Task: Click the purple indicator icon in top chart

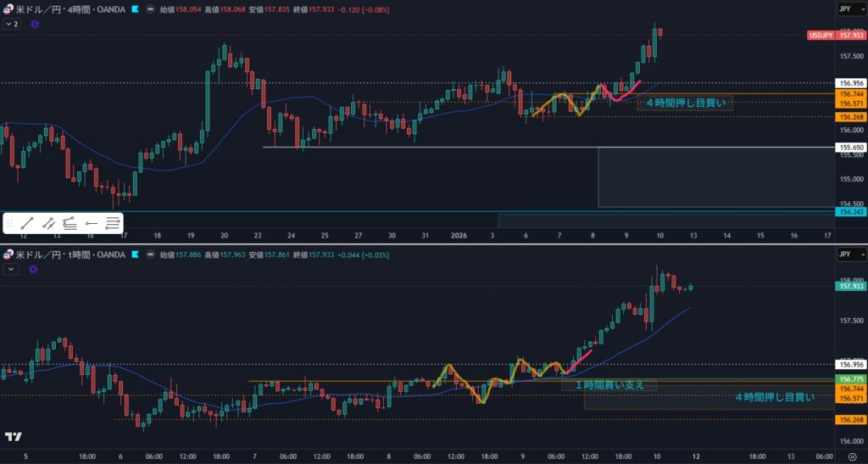Action: [35, 25]
